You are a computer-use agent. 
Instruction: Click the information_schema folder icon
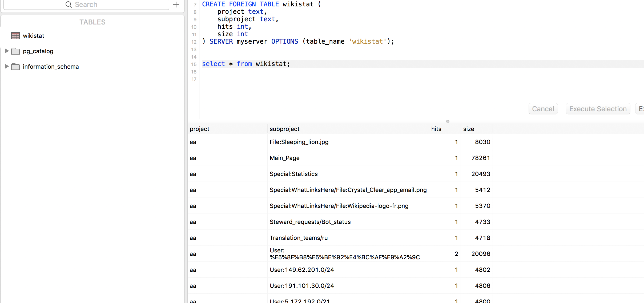pos(17,66)
